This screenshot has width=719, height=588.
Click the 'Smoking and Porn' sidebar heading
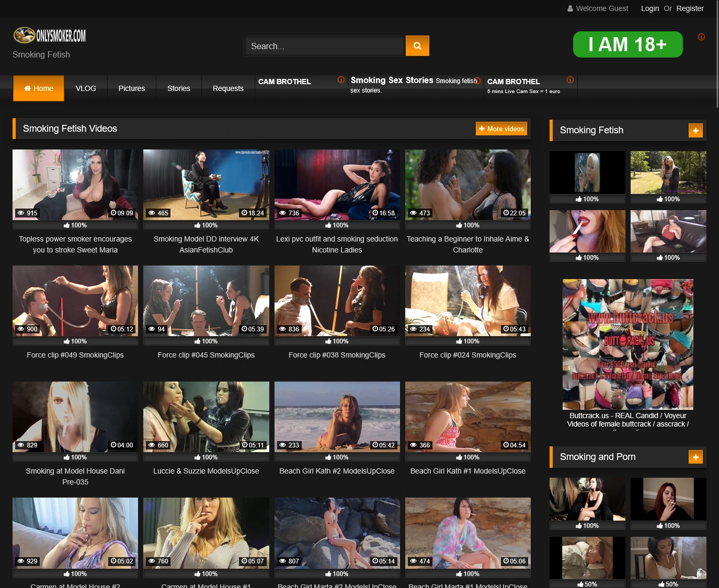click(598, 457)
